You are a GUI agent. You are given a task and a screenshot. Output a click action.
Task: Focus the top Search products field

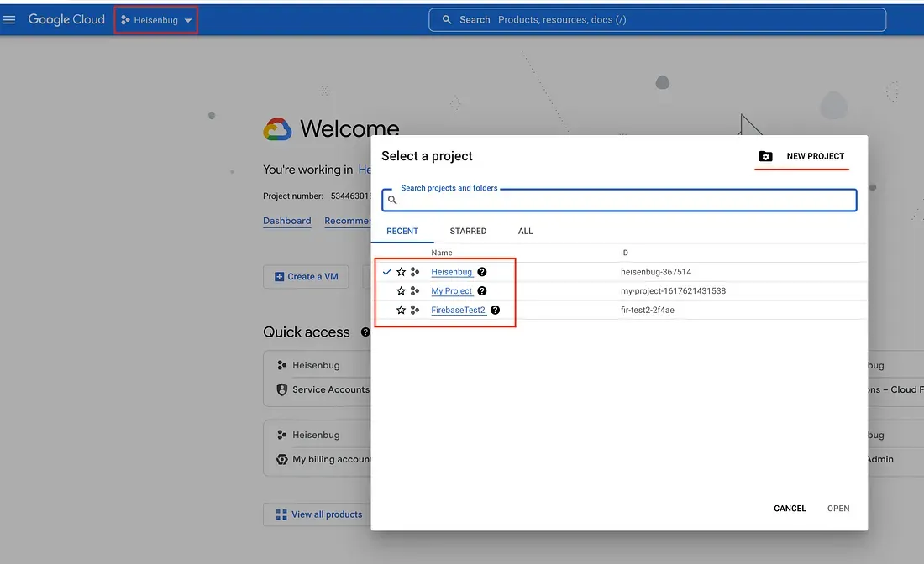(657, 20)
